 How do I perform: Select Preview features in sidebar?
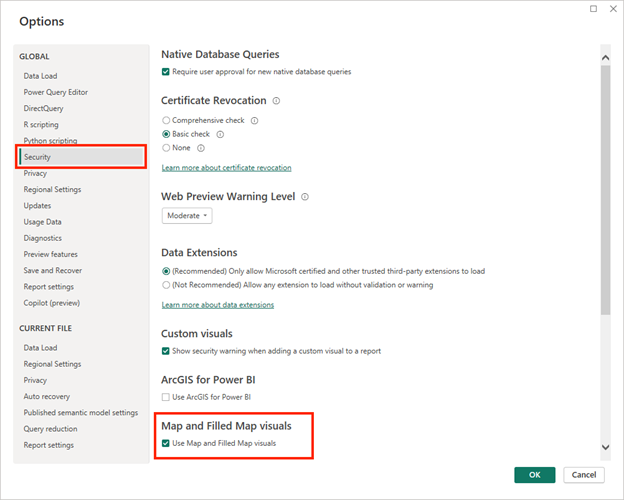click(x=50, y=254)
